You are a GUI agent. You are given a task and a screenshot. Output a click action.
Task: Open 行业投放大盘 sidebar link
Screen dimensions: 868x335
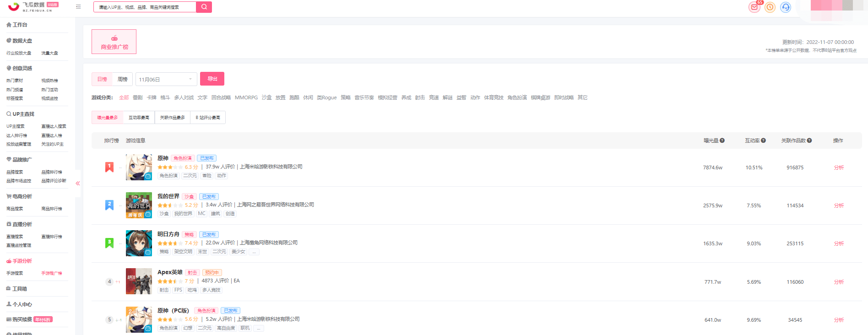click(x=19, y=53)
